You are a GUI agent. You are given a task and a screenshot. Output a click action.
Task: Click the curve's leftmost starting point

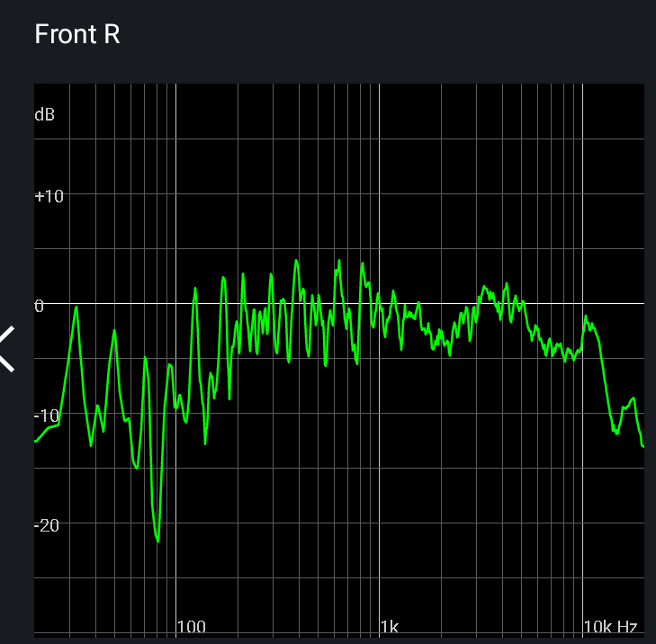pyautogui.click(x=36, y=441)
